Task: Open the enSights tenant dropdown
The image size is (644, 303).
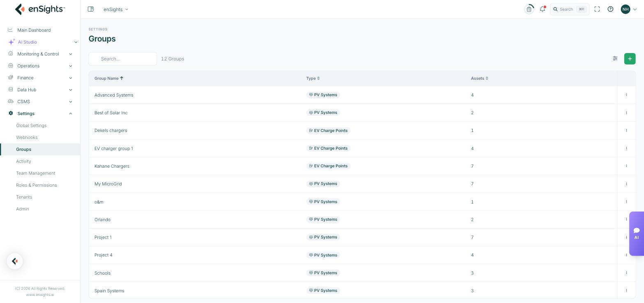Action: tap(116, 9)
